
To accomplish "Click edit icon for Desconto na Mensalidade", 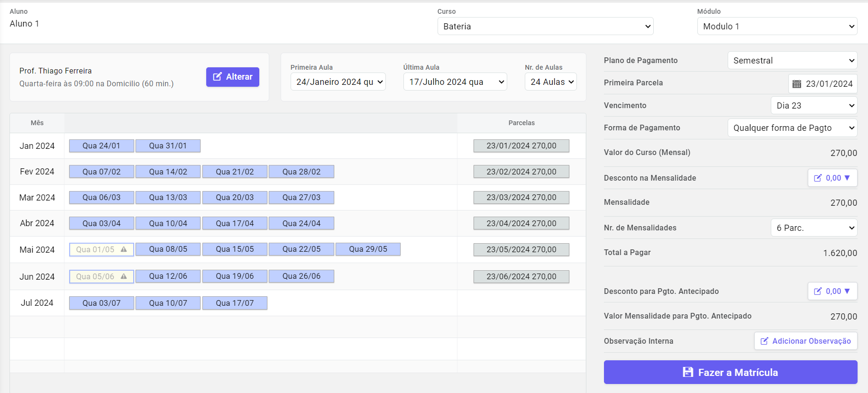I will (x=818, y=178).
